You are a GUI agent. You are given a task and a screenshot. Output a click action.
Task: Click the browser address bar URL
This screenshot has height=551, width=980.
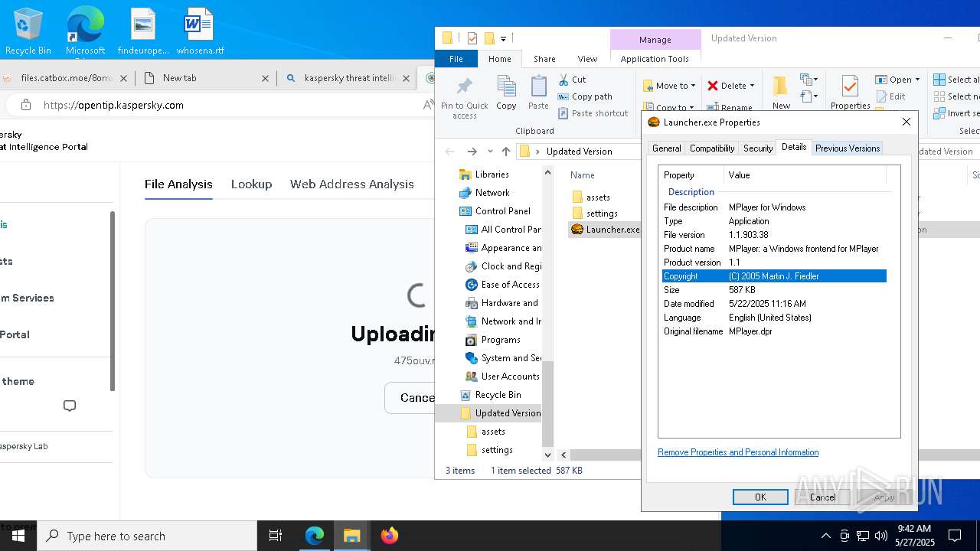(x=113, y=105)
